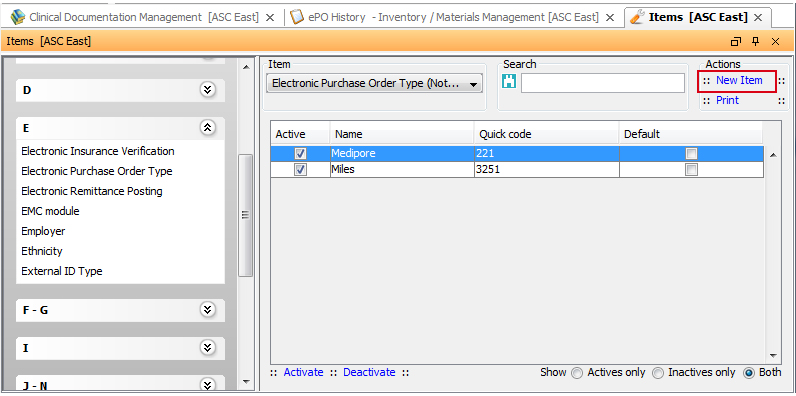
Task: Collapse the E section
Action: point(207,127)
